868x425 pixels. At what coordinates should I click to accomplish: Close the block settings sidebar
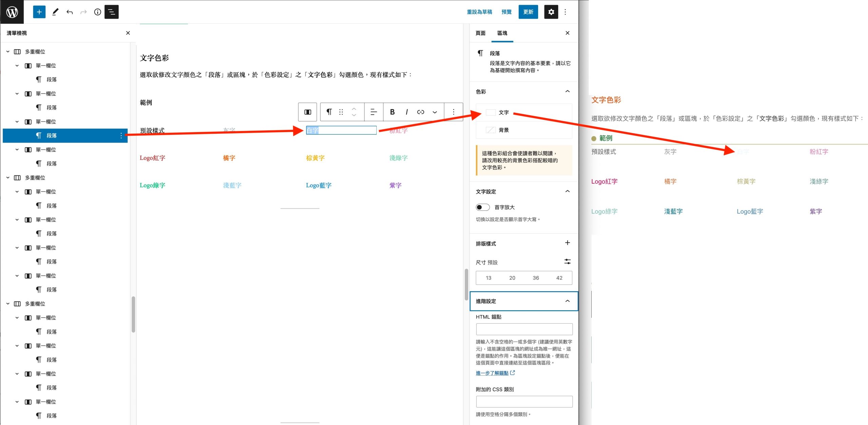click(x=568, y=33)
